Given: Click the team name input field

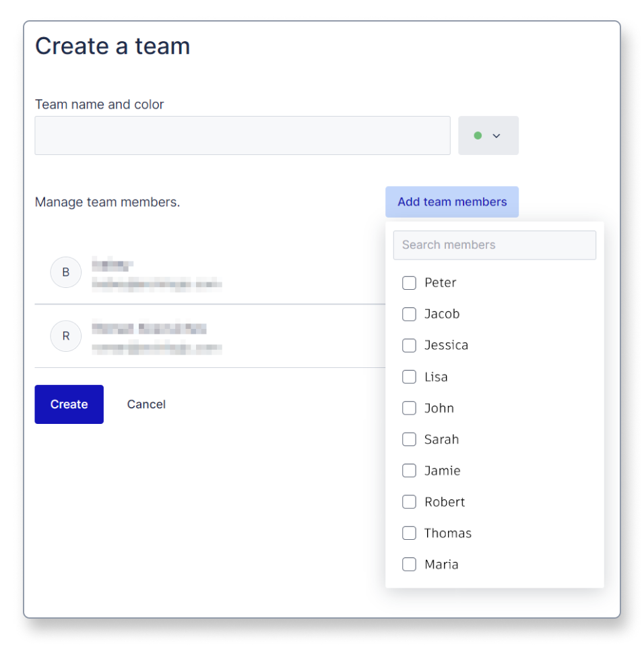Looking at the screenshot, I should point(243,135).
